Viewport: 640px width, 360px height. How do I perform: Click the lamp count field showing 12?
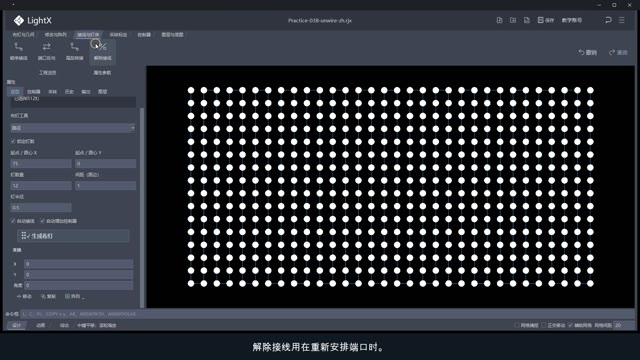pos(41,185)
